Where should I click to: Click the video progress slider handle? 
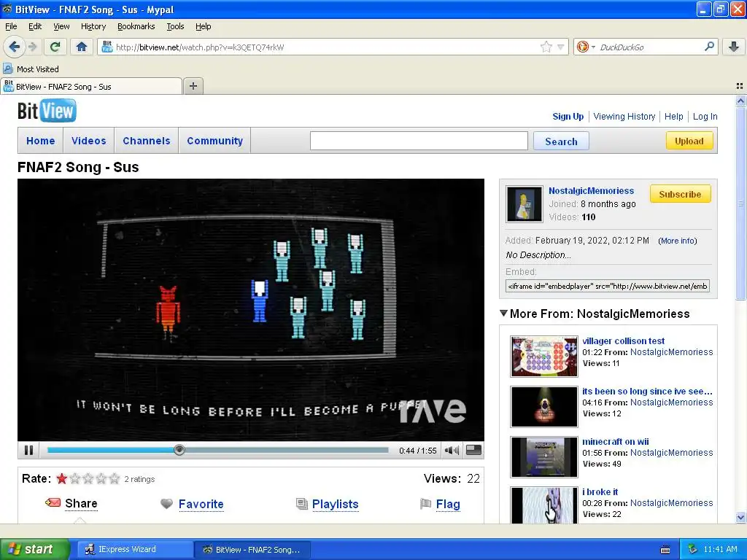click(x=179, y=449)
